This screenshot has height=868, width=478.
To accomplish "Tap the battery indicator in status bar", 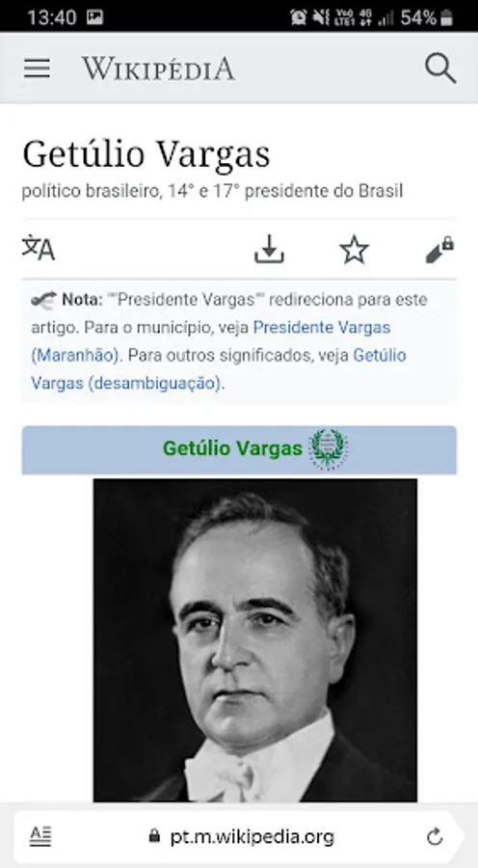I will [x=446, y=17].
